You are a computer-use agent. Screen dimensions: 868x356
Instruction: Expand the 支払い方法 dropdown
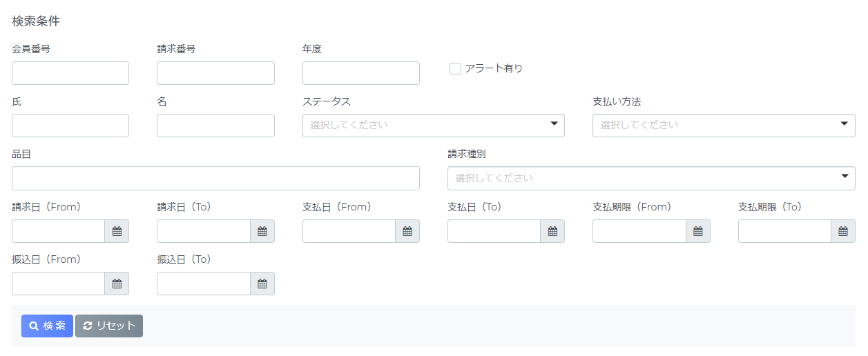pos(724,126)
